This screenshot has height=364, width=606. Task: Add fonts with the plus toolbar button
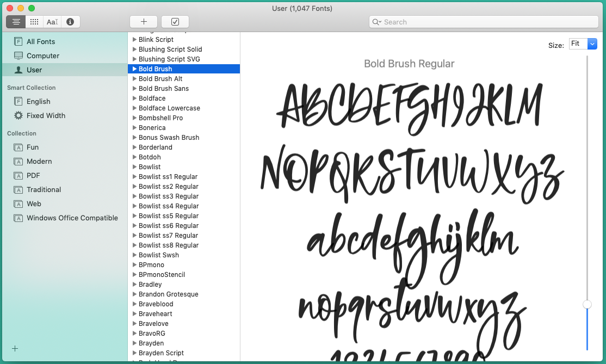[144, 22]
